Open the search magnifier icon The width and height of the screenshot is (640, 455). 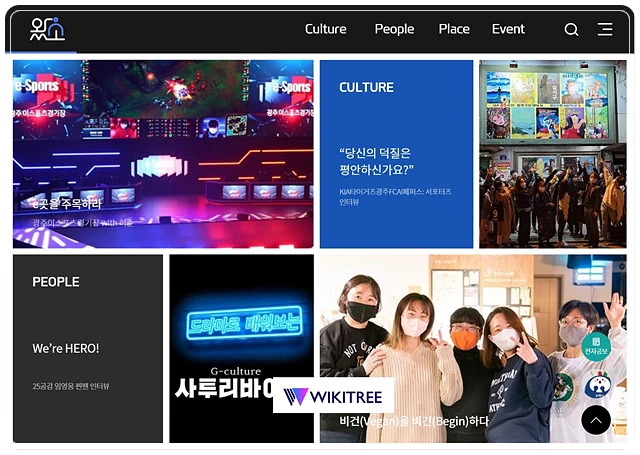point(571,30)
